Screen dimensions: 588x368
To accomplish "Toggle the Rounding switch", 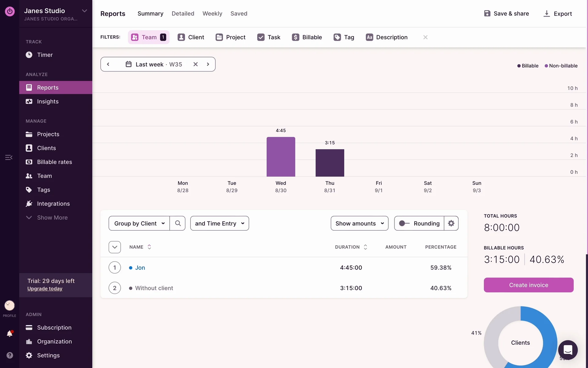I will (x=404, y=223).
